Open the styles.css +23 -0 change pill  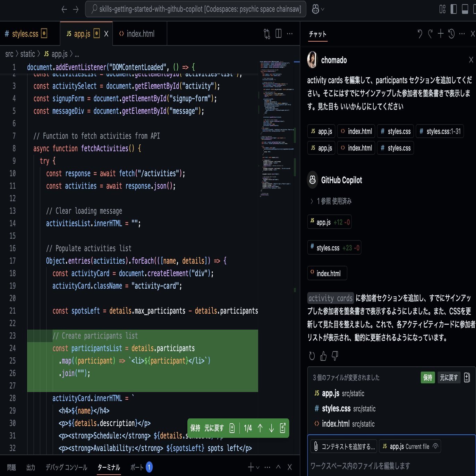(334, 248)
